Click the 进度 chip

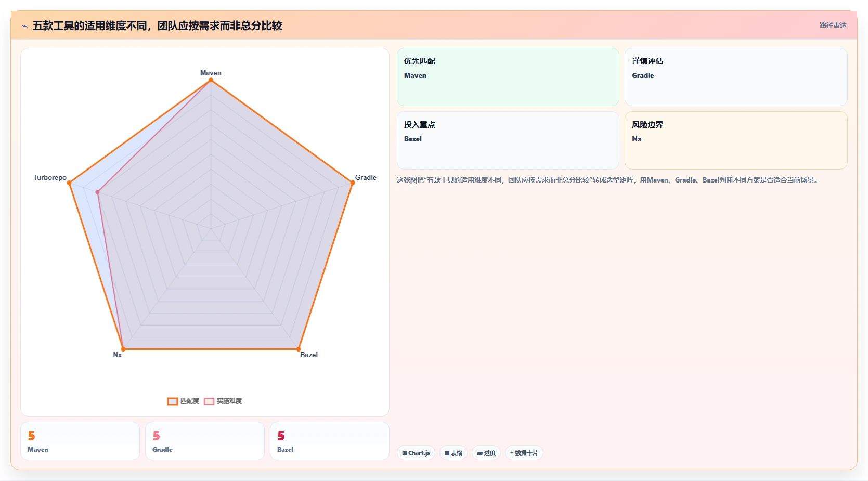pos(486,453)
